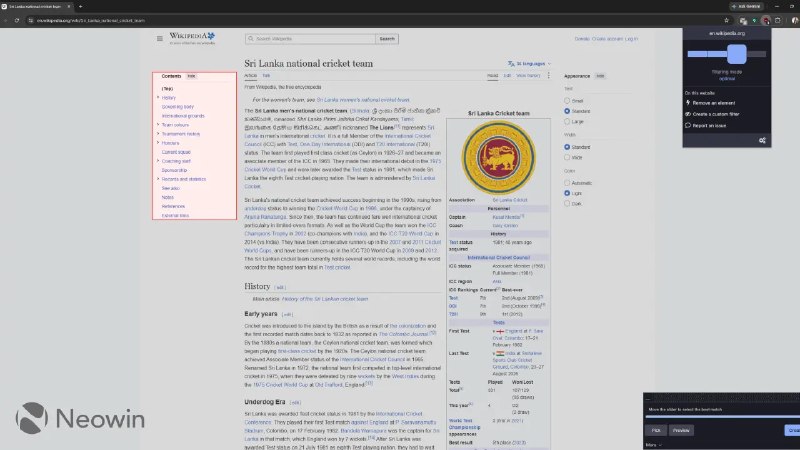Minimize the filter picker panel

(648, 397)
